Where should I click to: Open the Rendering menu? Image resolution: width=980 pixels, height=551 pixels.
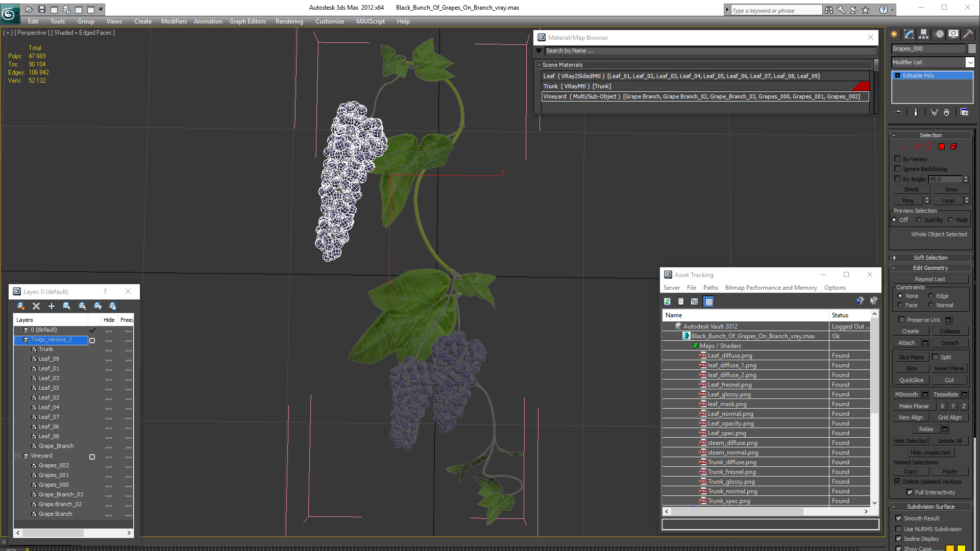coord(289,21)
